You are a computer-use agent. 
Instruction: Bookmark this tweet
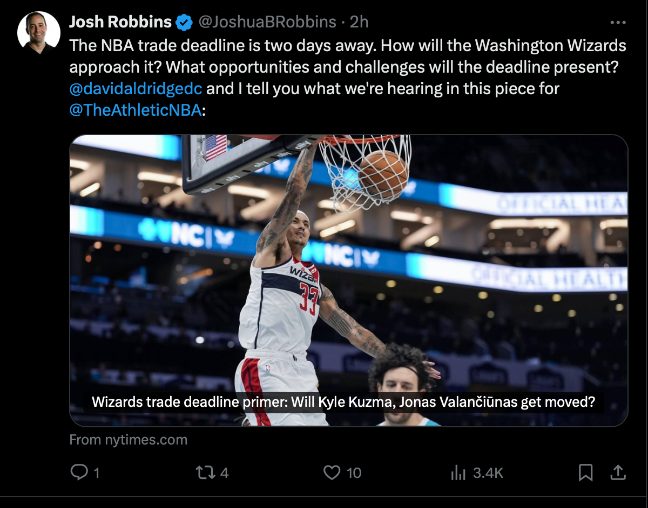click(x=586, y=472)
